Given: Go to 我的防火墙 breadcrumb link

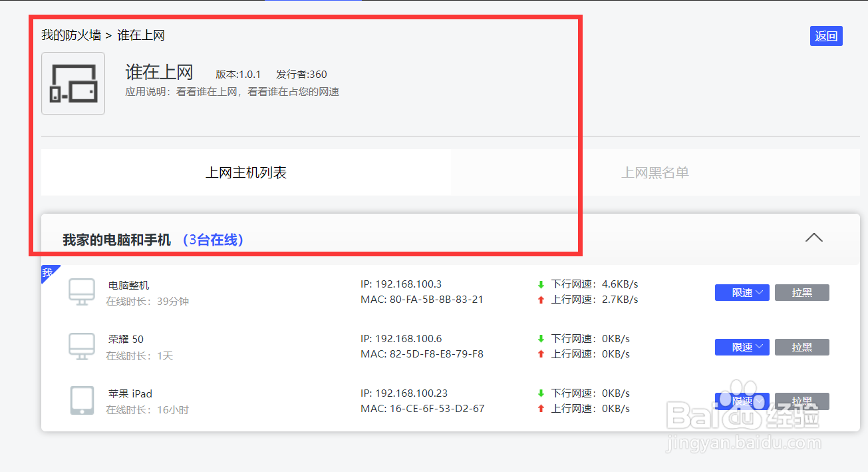Looking at the screenshot, I should pyautogui.click(x=71, y=35).
